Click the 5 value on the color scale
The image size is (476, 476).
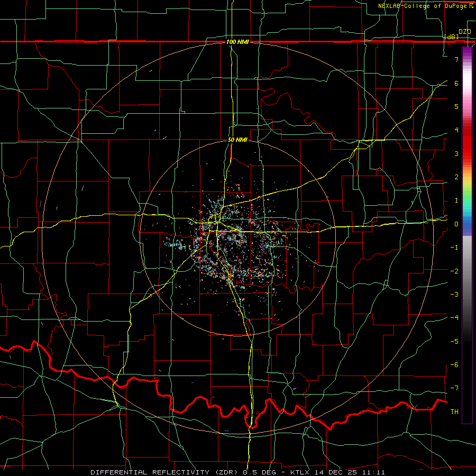(456, 106)
